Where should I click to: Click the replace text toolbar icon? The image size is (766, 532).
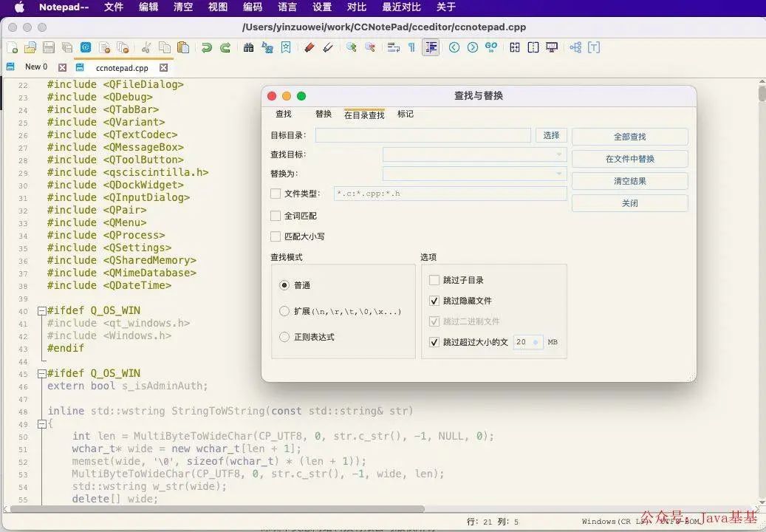point(267,47)
